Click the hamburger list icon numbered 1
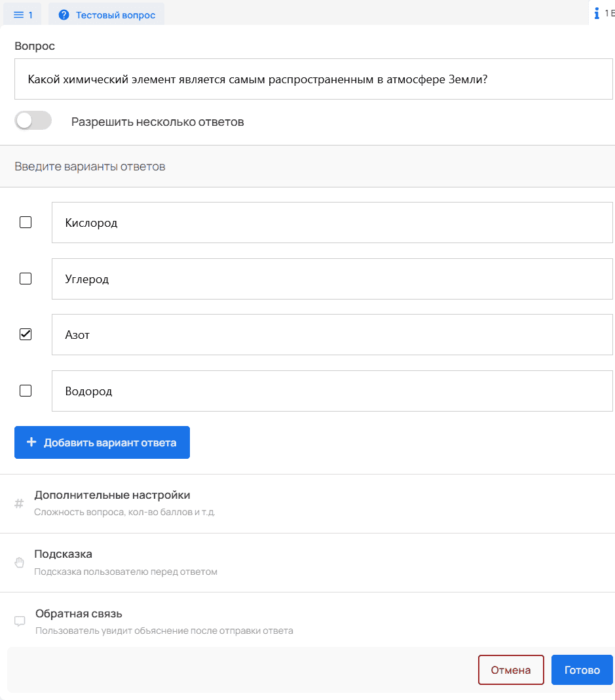The width and height of the screenshot is (615, 700). pos(18,14)
